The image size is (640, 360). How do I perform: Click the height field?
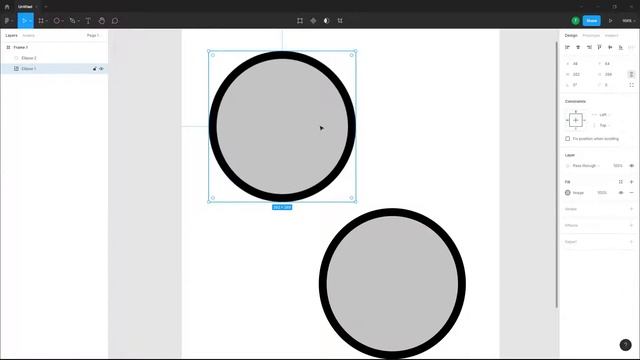tap(611, 74)
